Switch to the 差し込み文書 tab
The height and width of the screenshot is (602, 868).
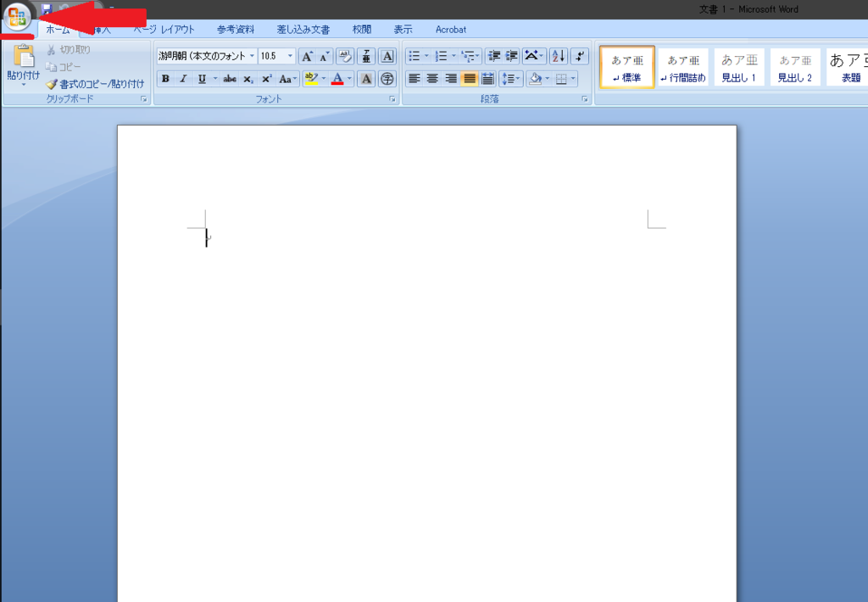click(303, 30)
